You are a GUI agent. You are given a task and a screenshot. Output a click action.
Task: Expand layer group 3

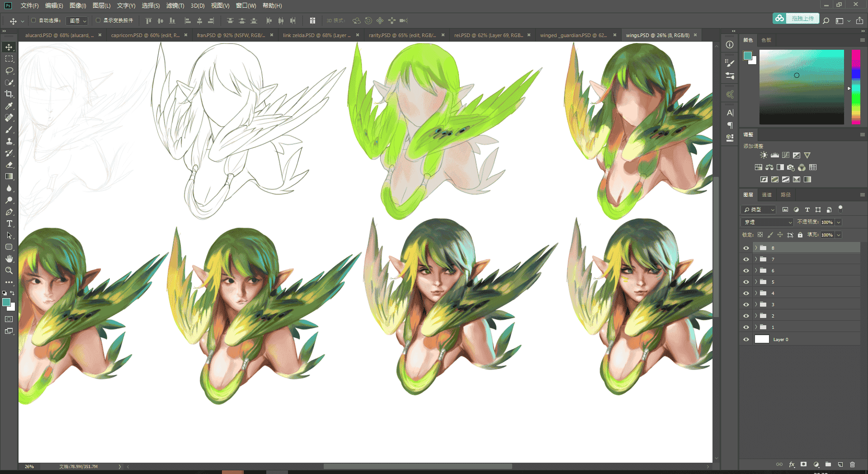coord(756,304)
